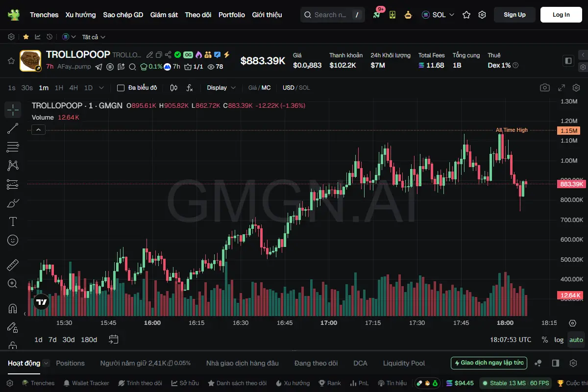Go to Xu hướng page
Viewport: 588px width, 392px height.
(81, 15)
